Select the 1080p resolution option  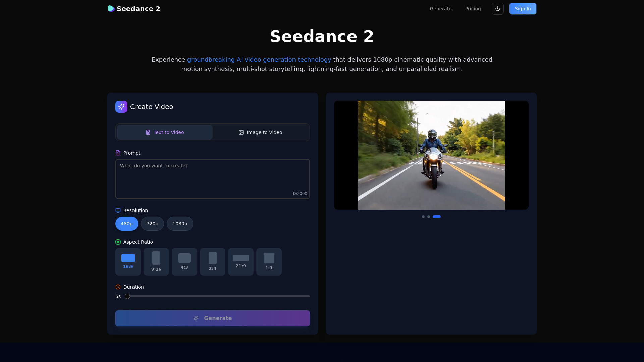[x=180, y=224]
